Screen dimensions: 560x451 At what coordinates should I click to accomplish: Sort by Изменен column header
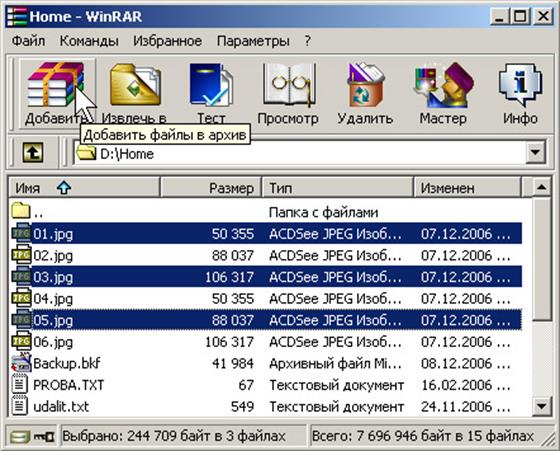pos(468,187)
